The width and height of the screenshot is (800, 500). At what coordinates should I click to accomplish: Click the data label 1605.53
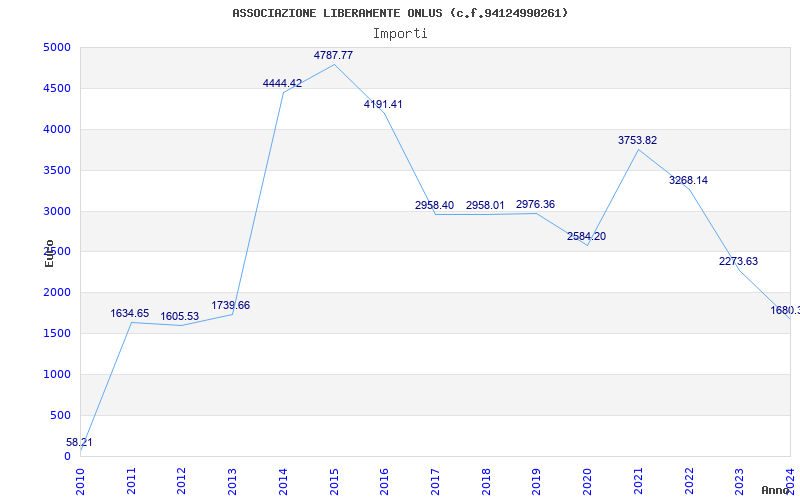point(180,316)
